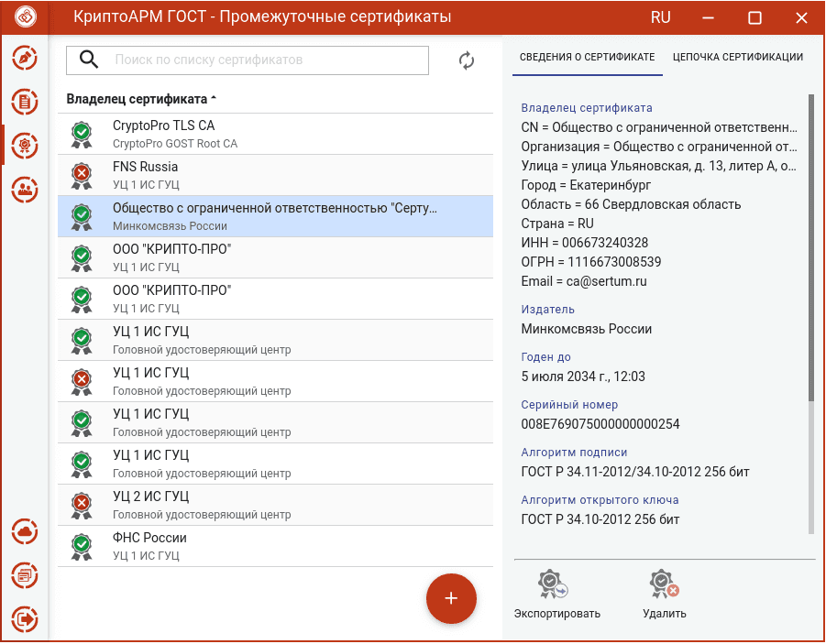Image resolution: width=826 pixels, height=644 pixels.
Task: Add a new certificate with plus button
Action: 451,599
